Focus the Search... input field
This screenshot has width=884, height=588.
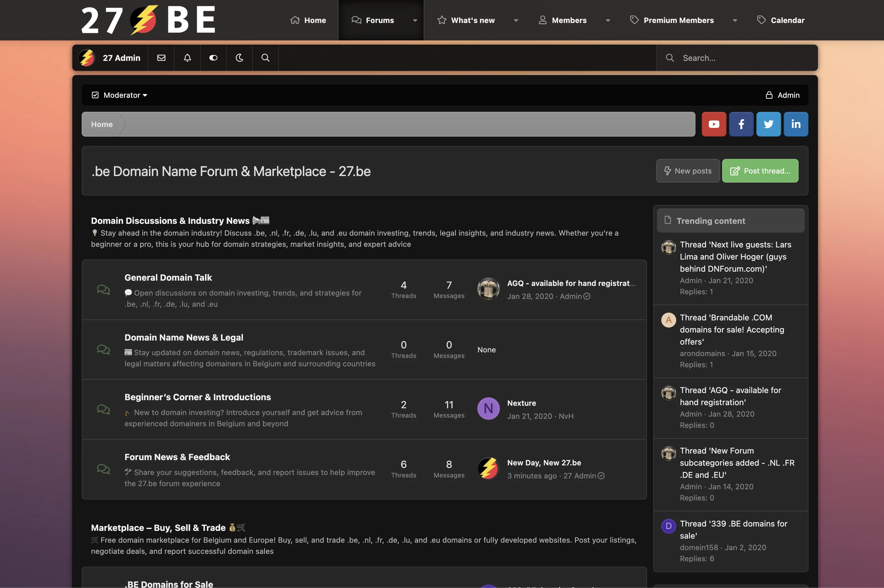[x=737, y=58]
